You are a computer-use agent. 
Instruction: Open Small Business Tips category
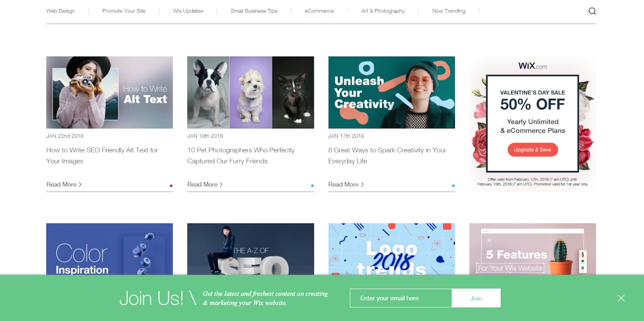click(x=254, y=11)
